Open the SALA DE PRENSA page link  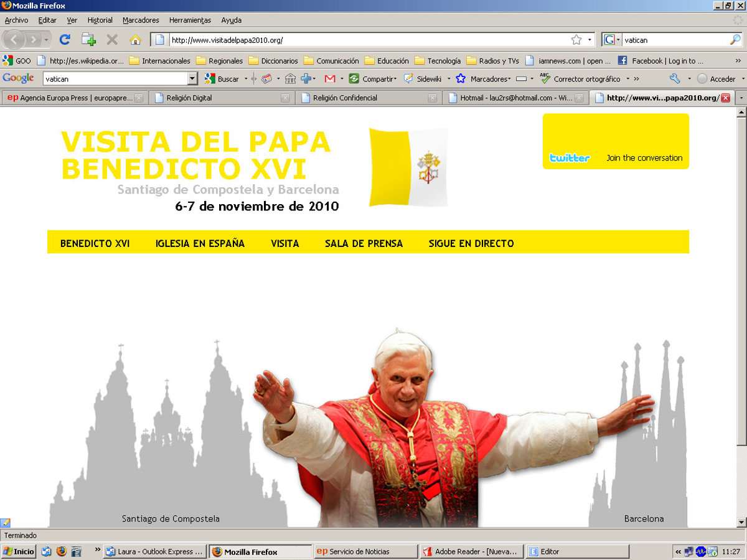[364, 243]
